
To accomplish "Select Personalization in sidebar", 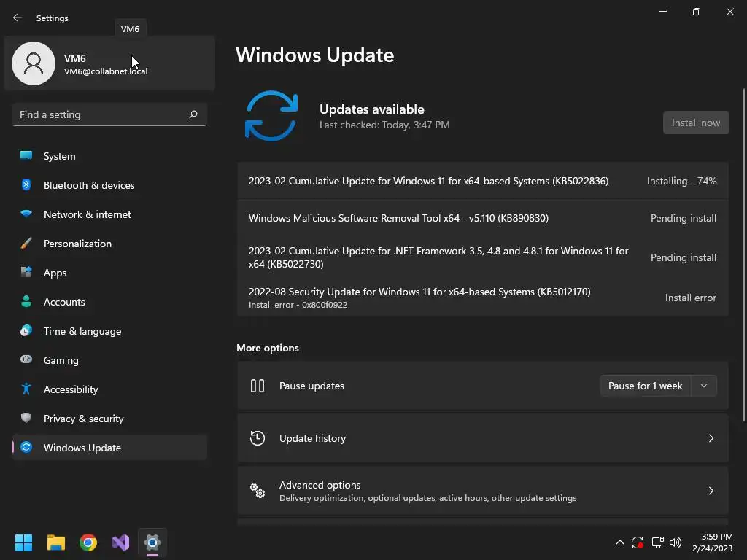I will pyautogui.click(x=109, y=244).
